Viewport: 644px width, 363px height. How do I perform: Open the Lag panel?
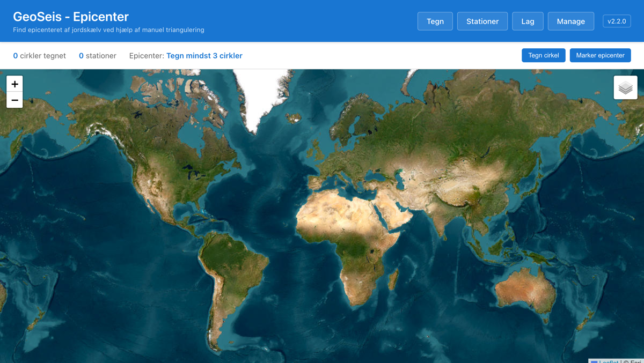(x=528, y=21)
